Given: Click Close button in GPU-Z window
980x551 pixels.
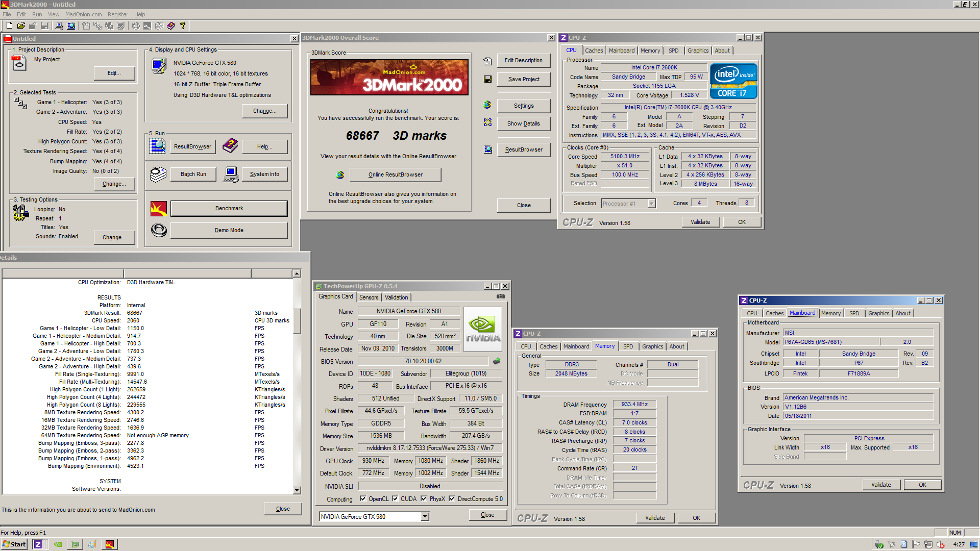Looking at the screenshot, I should pos(487,515).
